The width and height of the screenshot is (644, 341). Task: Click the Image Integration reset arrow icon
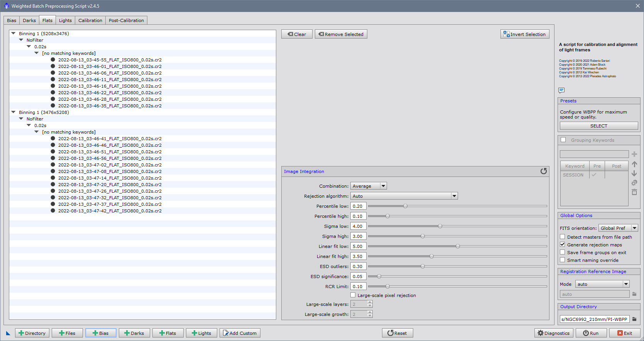click(x=544, y=171)
